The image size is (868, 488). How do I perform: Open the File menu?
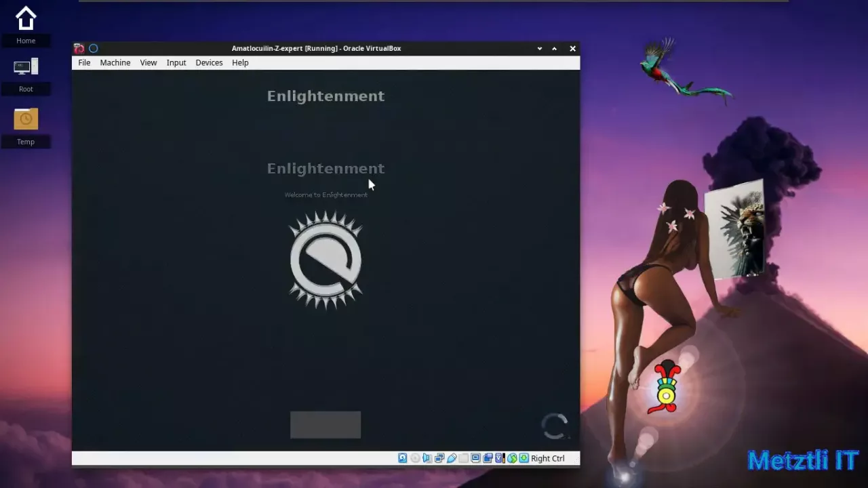84,62
